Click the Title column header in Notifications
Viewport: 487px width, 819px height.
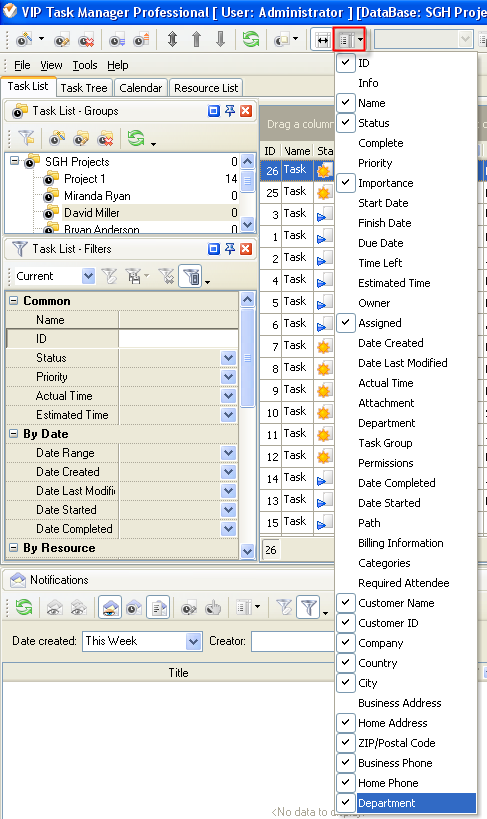pos(178,673)
